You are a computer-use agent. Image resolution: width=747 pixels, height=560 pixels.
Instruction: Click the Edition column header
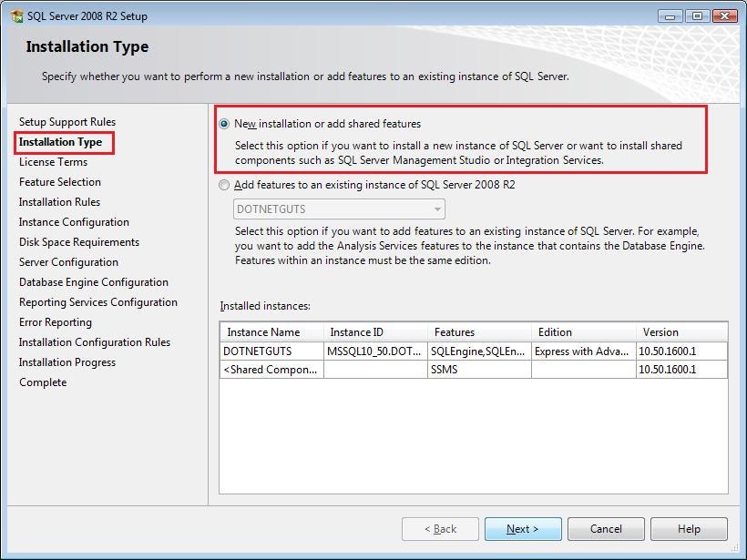(x=584, y=332)
